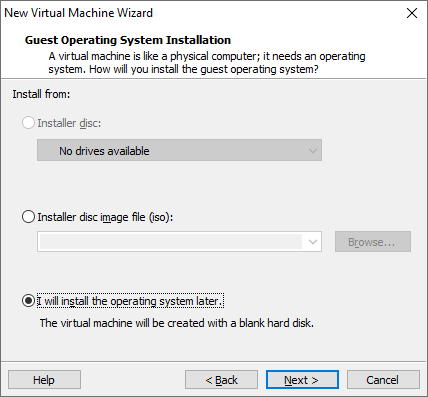Click the Browse... button

(x=373, y=242)
